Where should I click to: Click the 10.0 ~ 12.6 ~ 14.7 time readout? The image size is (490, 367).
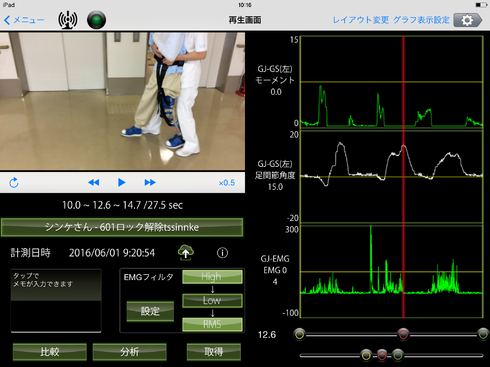click(122, 205)
